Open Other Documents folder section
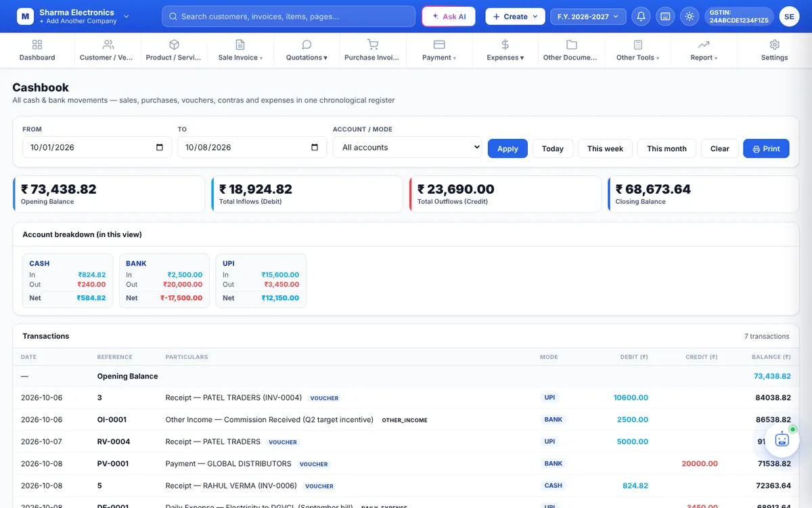812x508 pixels. (571, 50)
